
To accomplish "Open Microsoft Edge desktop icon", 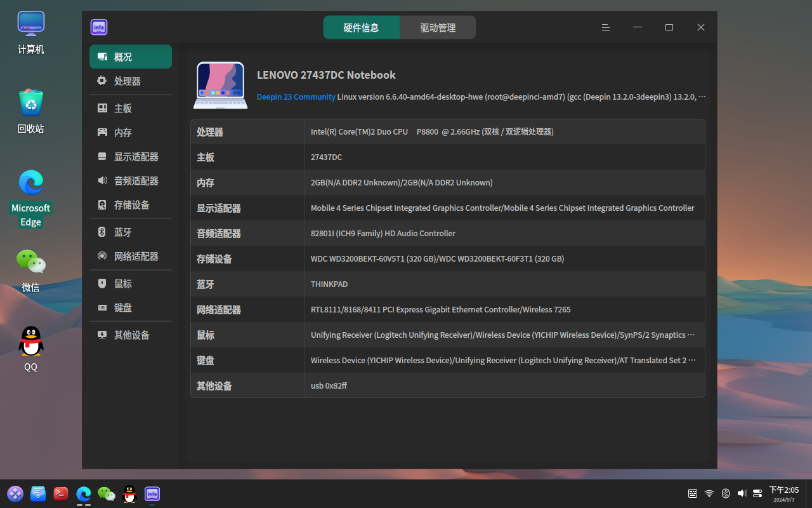I will coord(31,198).
